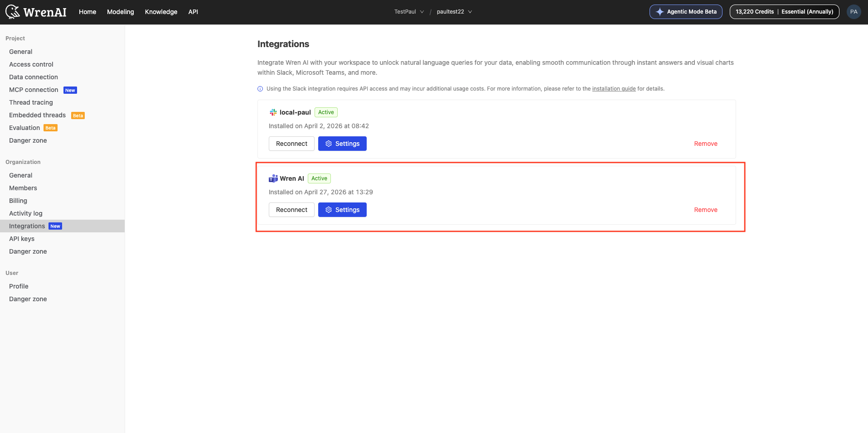Select Integrations in sidebar
Viewport: 868px width, 433px height.
pos(62,226)
